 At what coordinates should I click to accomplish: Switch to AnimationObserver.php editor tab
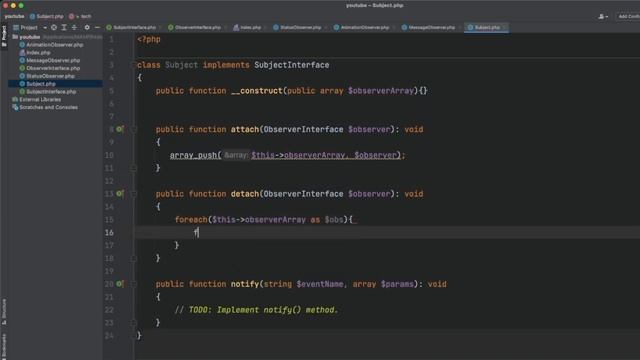[x=364, y=27]
